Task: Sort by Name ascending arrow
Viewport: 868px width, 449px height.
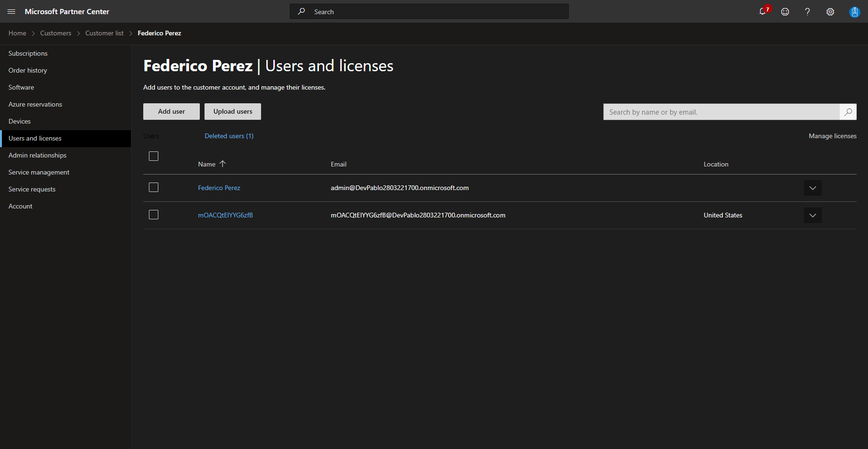Action: (222, 164)
